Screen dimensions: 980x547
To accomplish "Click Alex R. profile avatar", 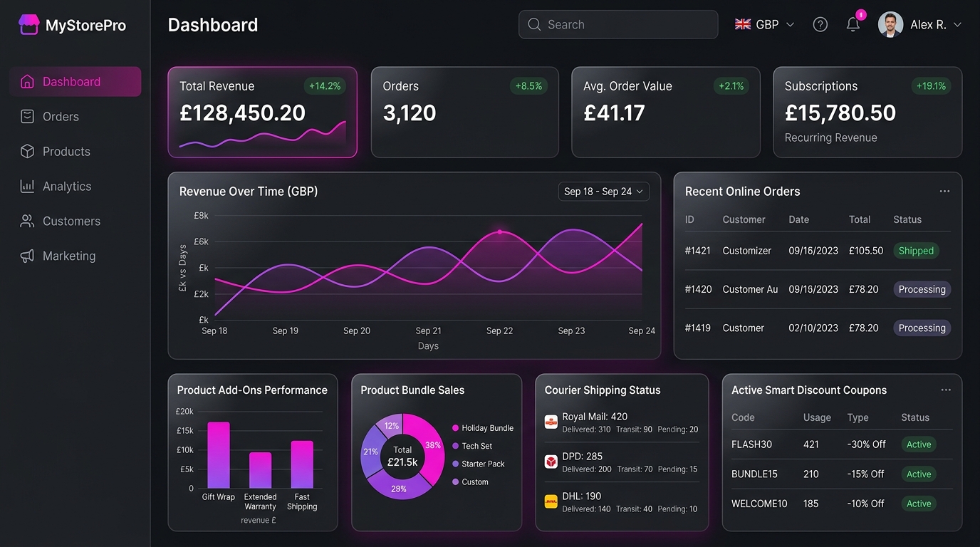I will pyautogui.click(x=890, y=24).
